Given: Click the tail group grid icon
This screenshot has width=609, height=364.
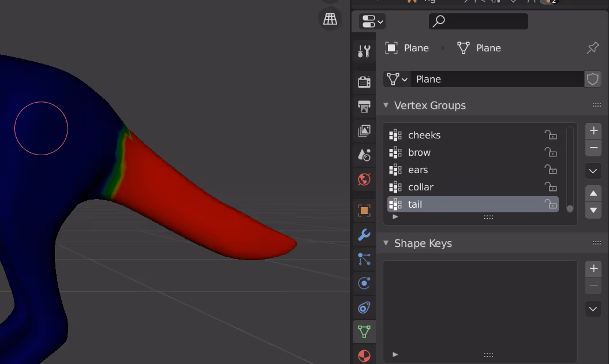Looking at the screenshot, I should pyautogui.click(x=395, y=204).
